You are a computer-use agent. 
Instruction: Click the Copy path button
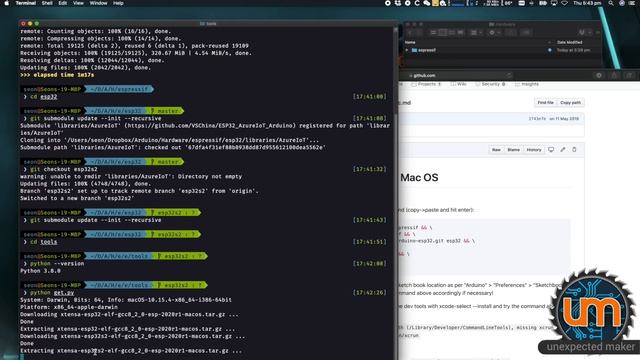pos(570,102)
